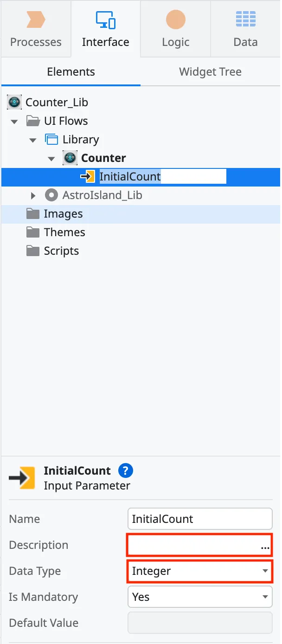Select the Counter screen
The height and width of the screenshot is (644, 282).
103,158
